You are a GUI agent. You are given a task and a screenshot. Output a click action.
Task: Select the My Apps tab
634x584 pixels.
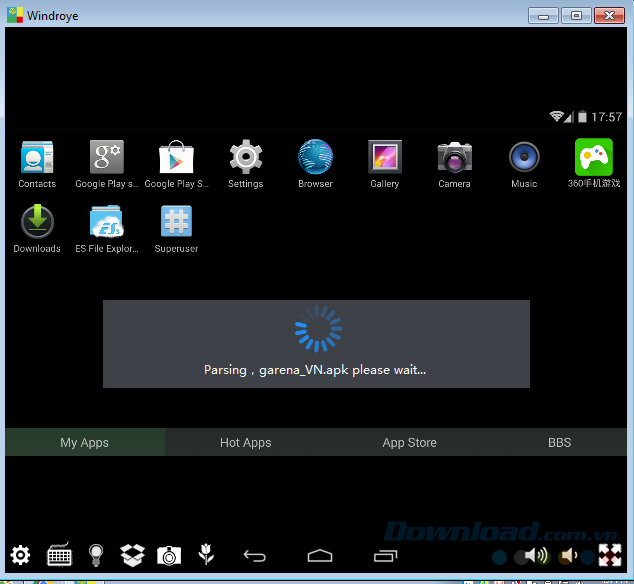85,442
